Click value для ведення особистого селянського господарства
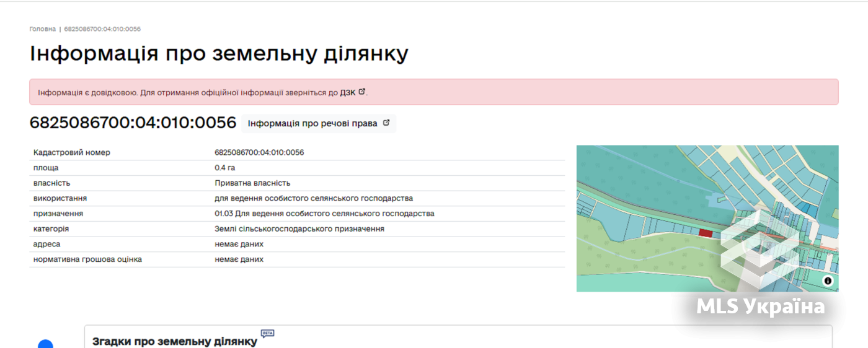The height and width of the screenshot is (348, 868). (x=314, y=198)
